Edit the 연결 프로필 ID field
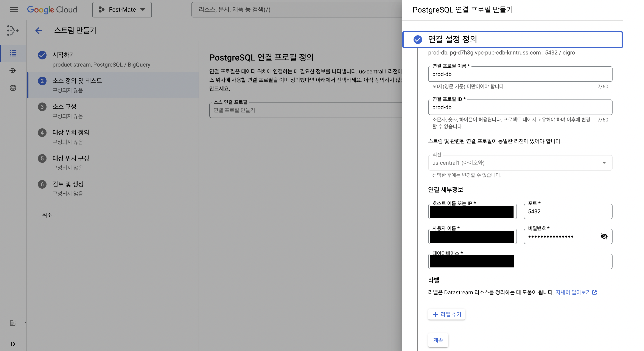644x351 pixels. click(520, 107)
